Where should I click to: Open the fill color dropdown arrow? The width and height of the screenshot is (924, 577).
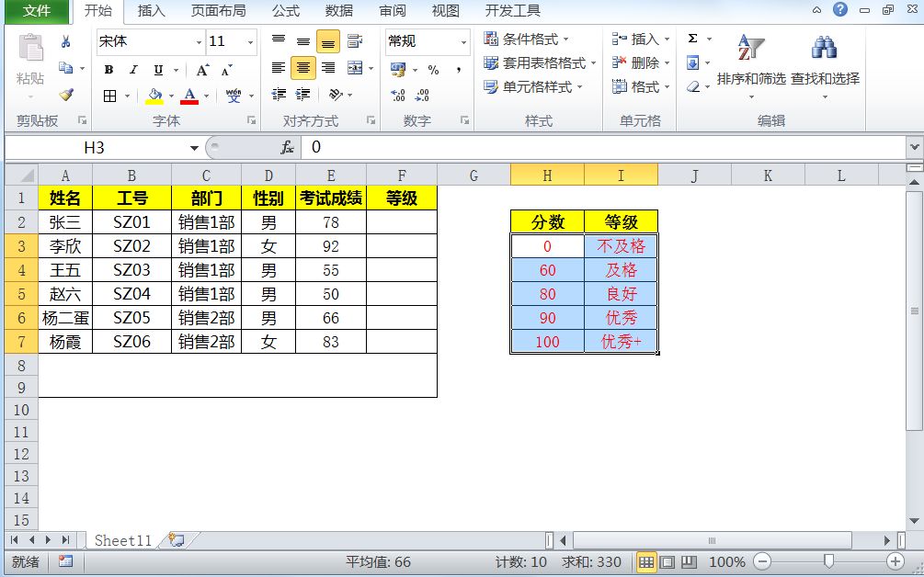[172, 95]
